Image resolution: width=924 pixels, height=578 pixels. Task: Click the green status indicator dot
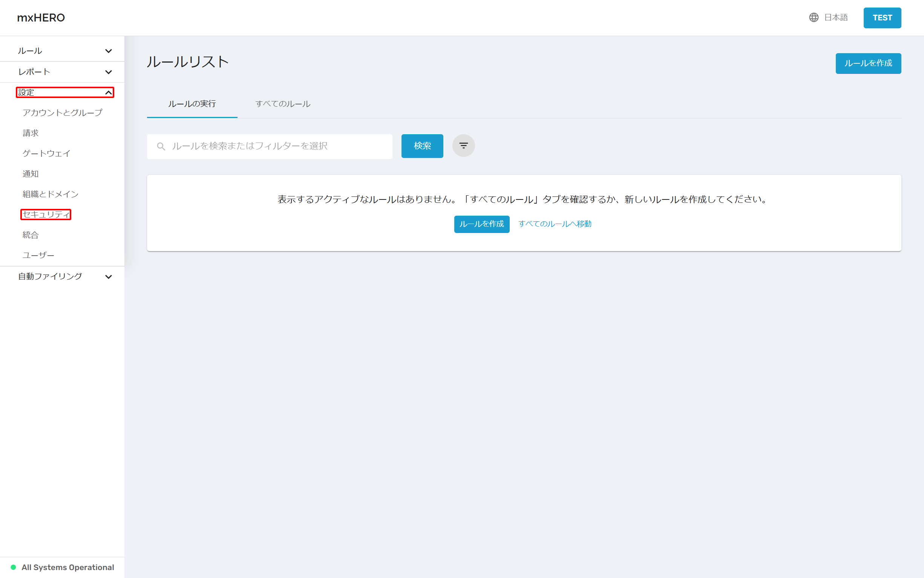(x=13, y=567)
